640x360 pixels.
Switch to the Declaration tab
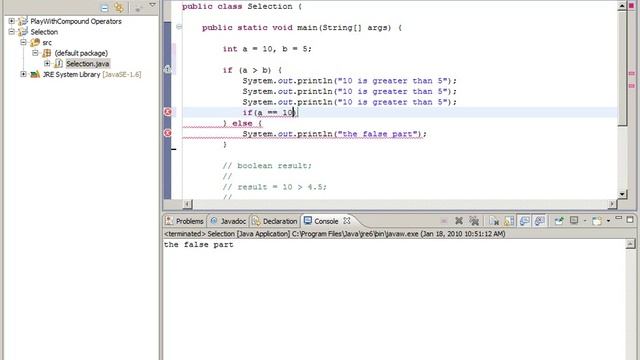coord(275,221)
